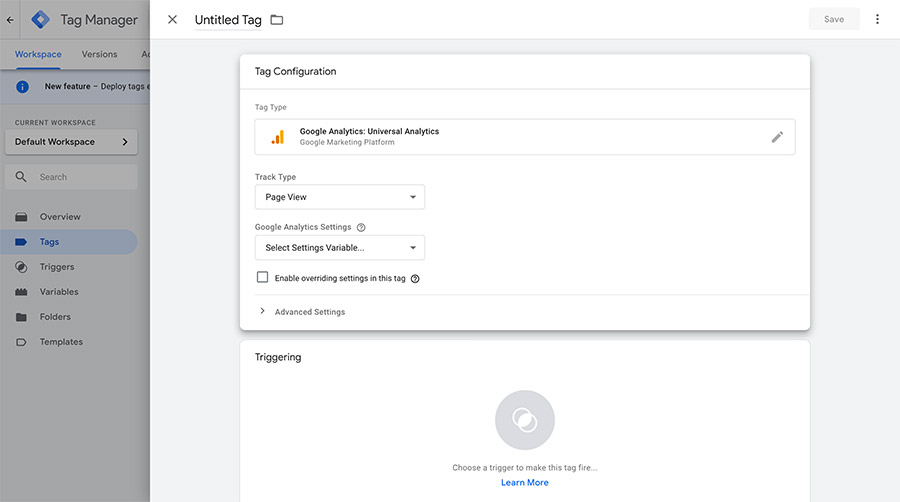
Task: Expand Advanced Settings section
Action: click(x=302, y=312)
